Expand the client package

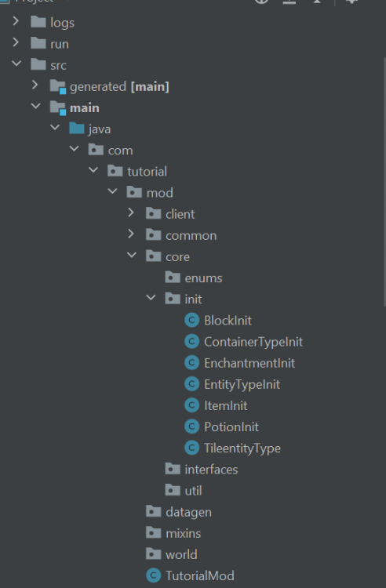(x=131, y=212)
